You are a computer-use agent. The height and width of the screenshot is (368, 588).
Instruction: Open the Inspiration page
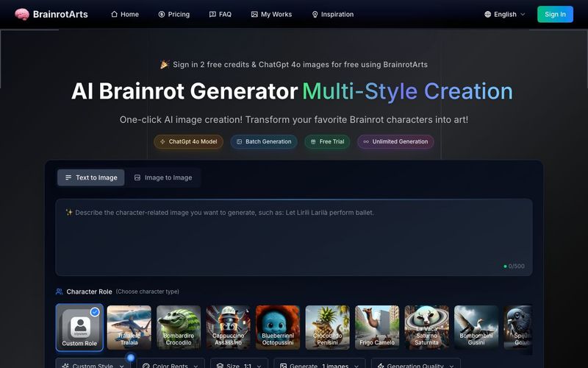click(x=333, y=14)
